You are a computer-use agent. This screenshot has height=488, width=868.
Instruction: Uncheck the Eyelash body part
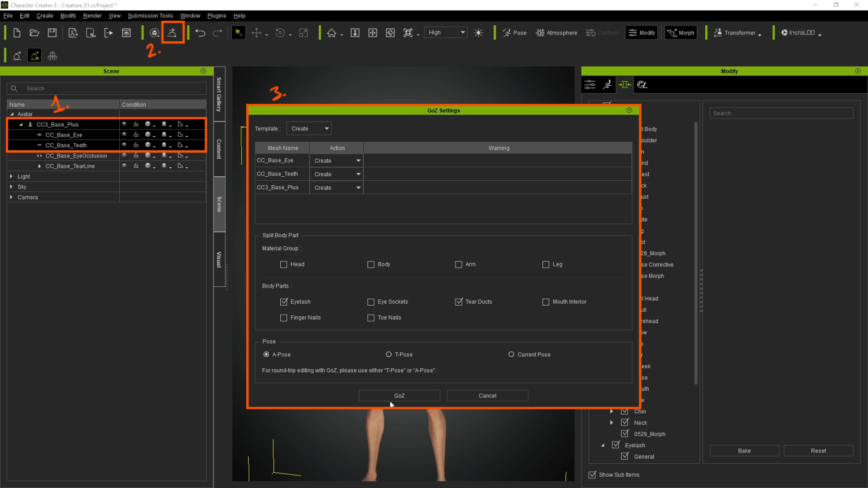click(x=284, y=302)
